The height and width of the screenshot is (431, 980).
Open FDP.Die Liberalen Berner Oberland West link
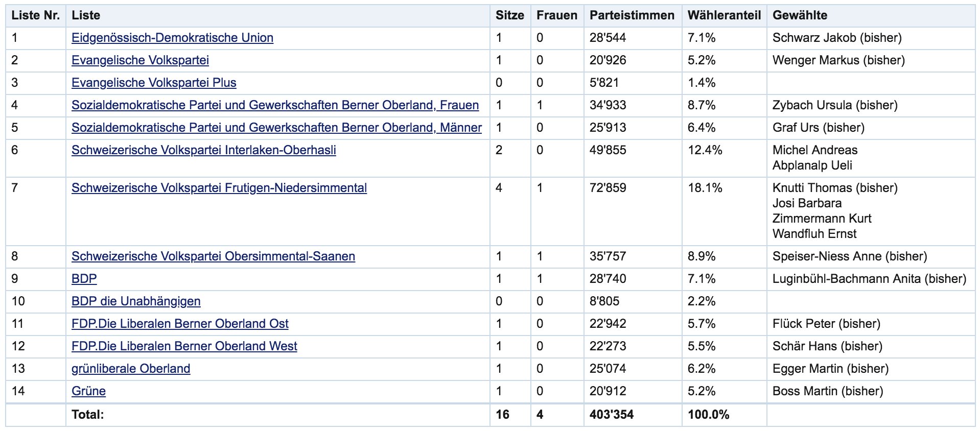[x=184, y=346]
